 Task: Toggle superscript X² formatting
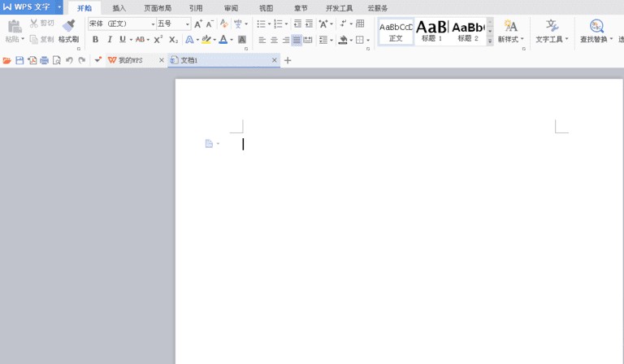158,39
